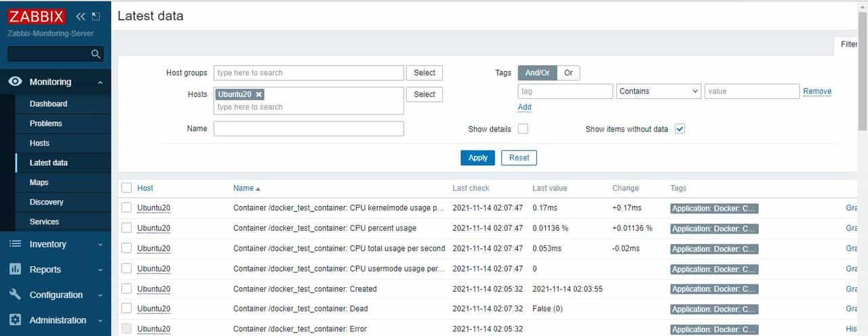Image resolution: width=868 pixels, height=336 pixels.
Task: Check the CPU kernelmode usage row checkbox
Action: pos(126,208)
